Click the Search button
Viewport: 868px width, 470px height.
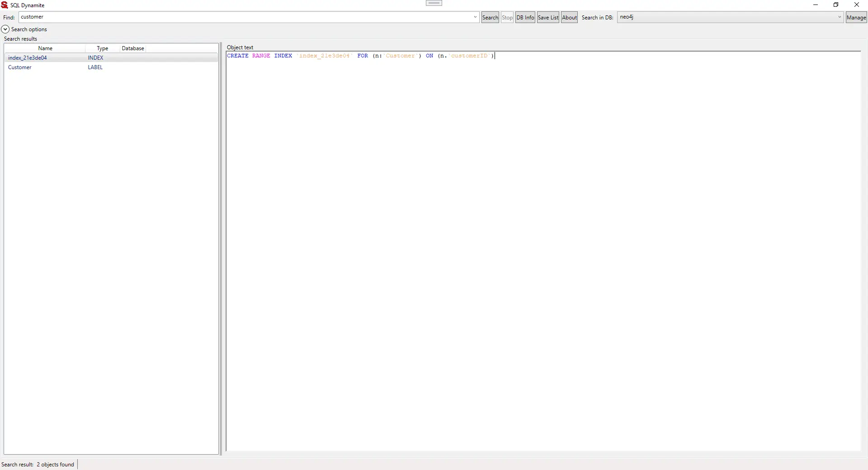pyautogui.click(x=490, y=18)
